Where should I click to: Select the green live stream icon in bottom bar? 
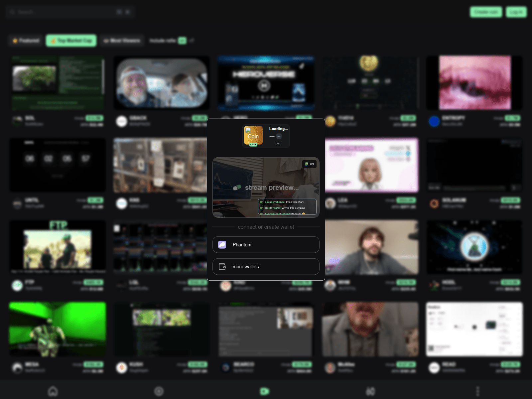pyautogui.click(x=264, y=391)
